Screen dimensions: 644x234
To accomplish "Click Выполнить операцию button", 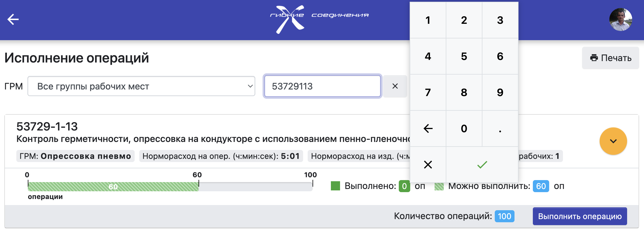I will pyautogui.click(x=580, y=216).
